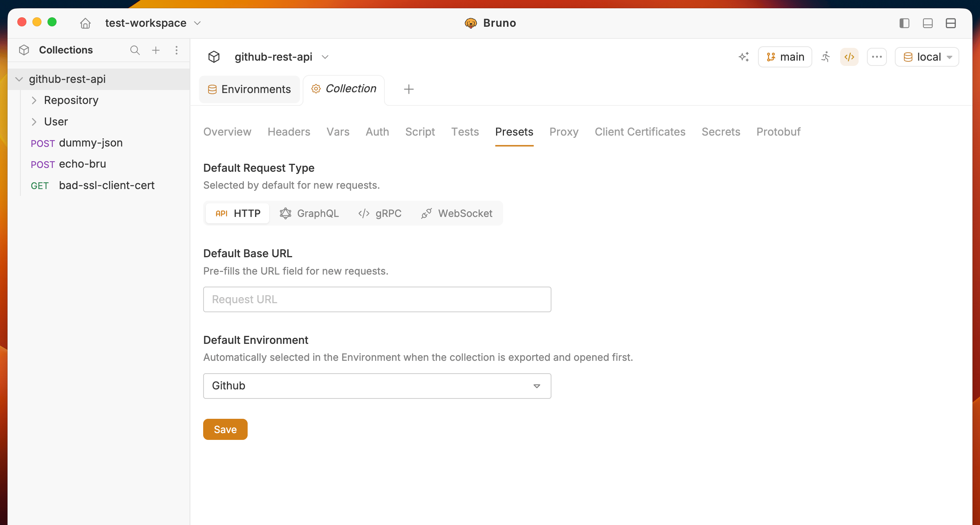This screenshot has height=525, width=980.
Task: Focus the Request URL input field
Action: coord(377,299)
